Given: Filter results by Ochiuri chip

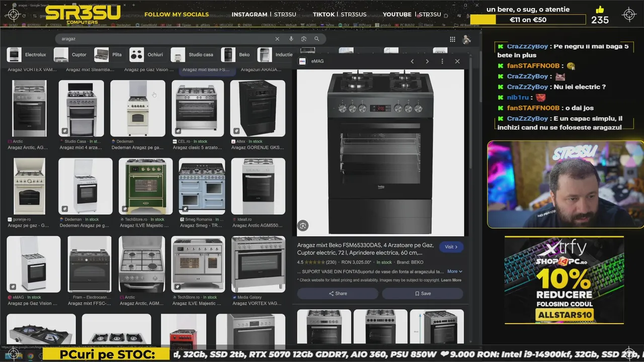Looking at the screenshot, I should [147, 55].
